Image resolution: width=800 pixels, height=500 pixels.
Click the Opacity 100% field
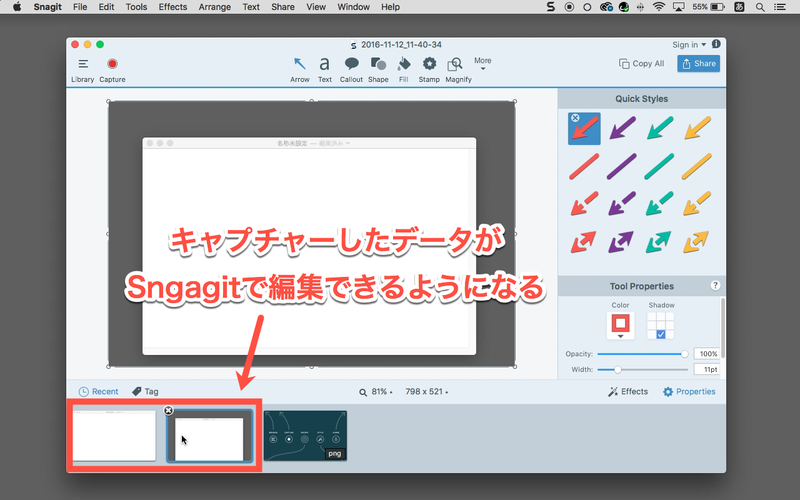[x=707, y=354]
